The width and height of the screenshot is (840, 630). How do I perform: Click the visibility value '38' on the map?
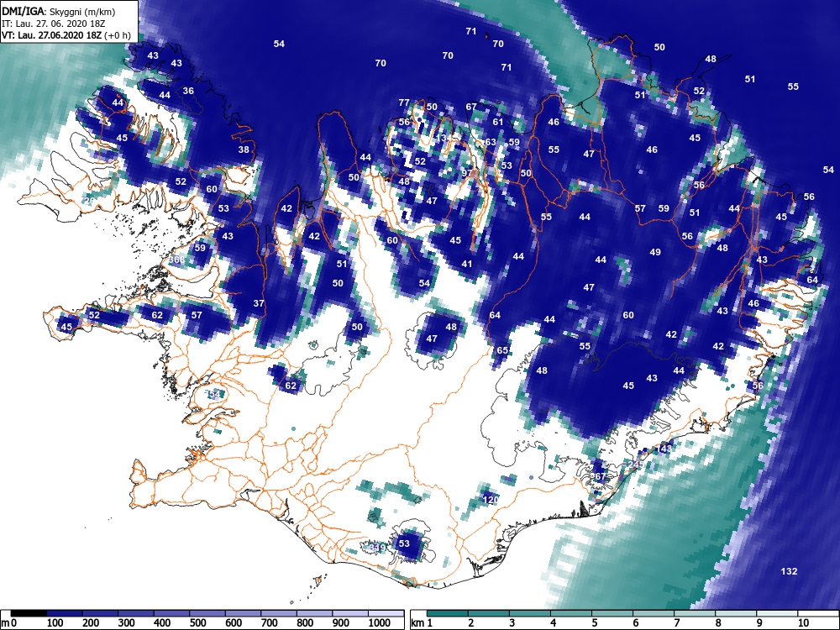tap(244, 150)
